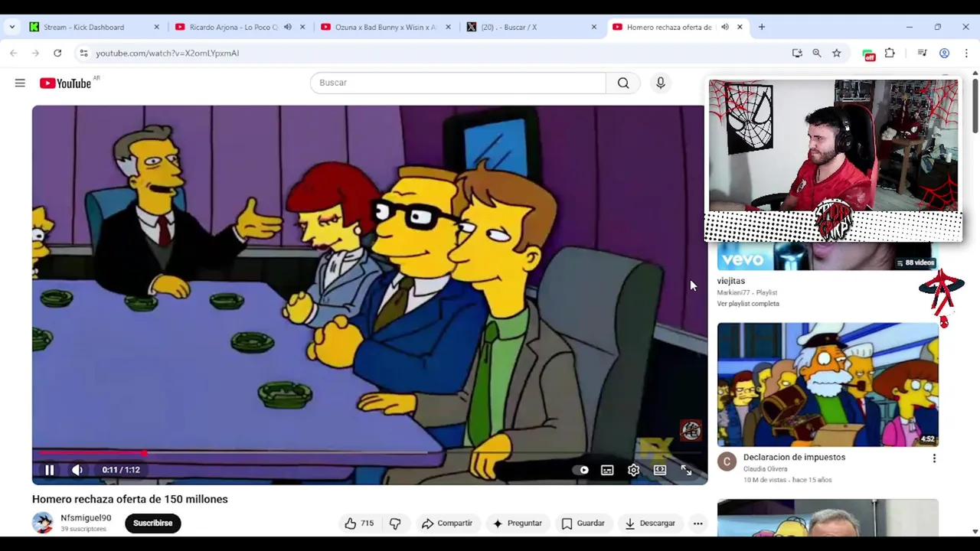The height and width of the screenshot is (551, 980).
Task: Open the Extensions puzzle icon
Action: pyautogui.click(x=890, y=53)
